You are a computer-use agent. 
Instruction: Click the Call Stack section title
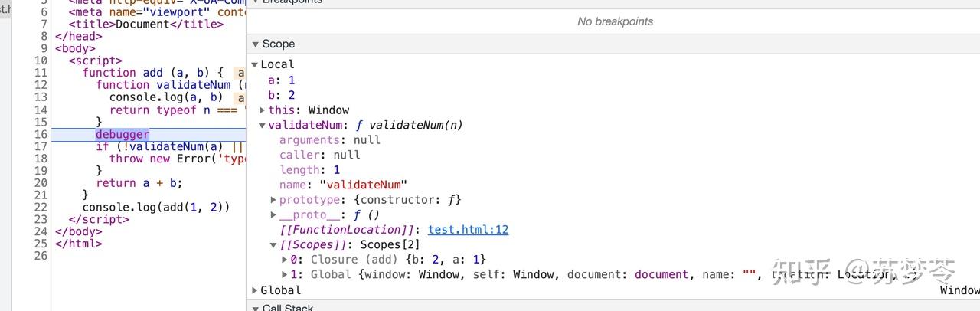288,307
